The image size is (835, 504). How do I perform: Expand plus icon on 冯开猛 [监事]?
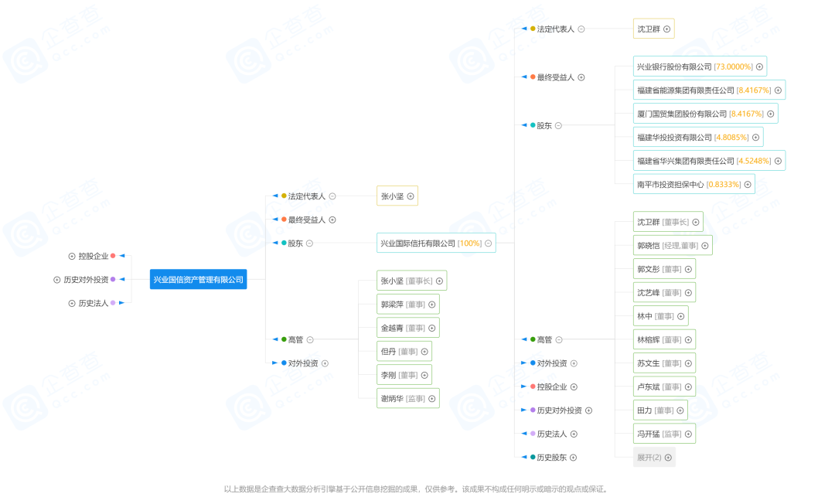point(689,434)
